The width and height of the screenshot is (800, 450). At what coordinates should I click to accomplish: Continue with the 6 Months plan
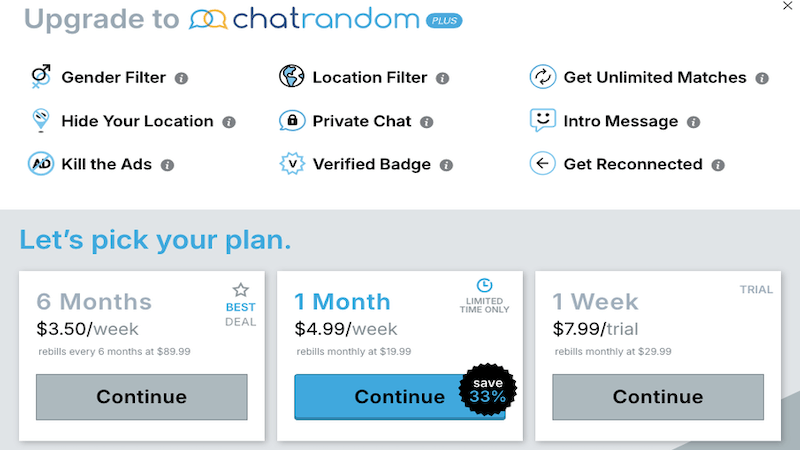(141, 397)
